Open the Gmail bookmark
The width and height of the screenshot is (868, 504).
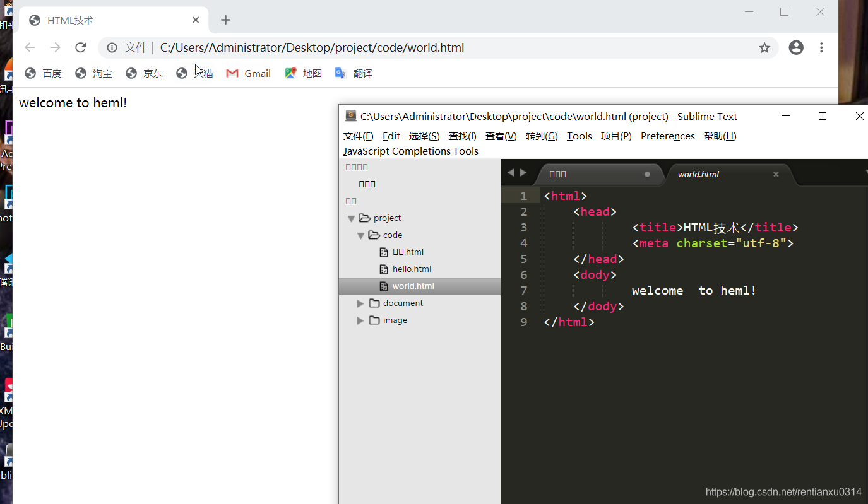tap(249, 73)
